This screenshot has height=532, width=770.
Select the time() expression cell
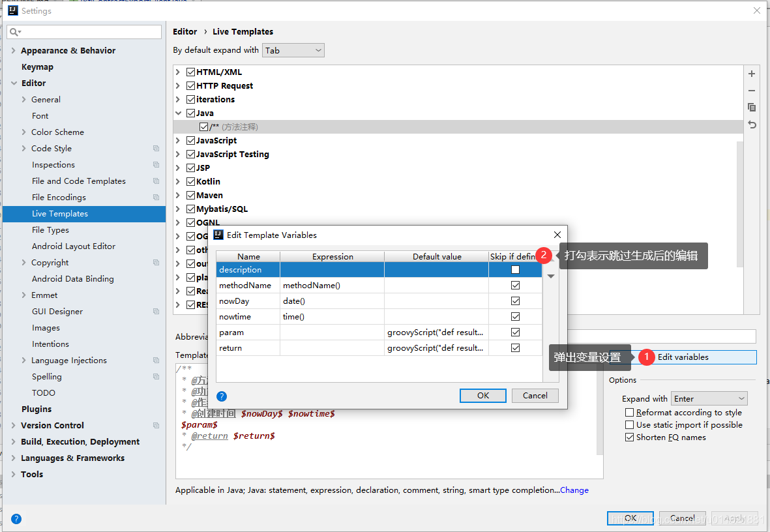coord(332,317)
